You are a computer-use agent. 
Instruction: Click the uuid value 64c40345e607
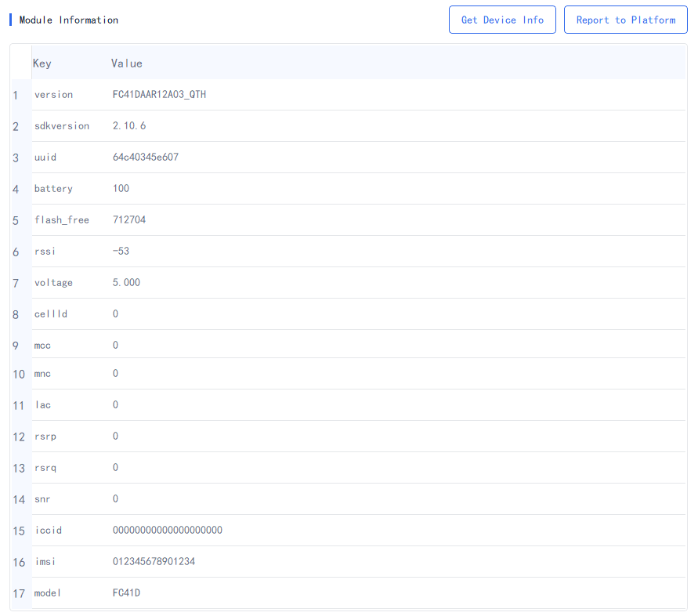(x=146, y=158)
